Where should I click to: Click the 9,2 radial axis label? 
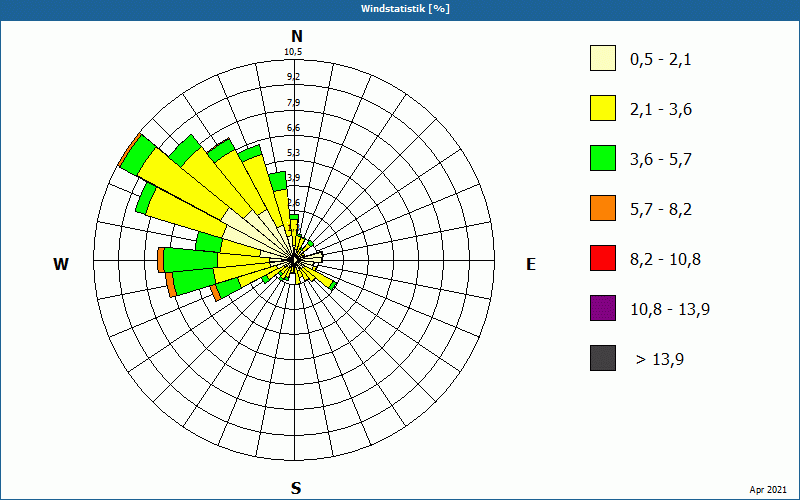click(293, 77)
